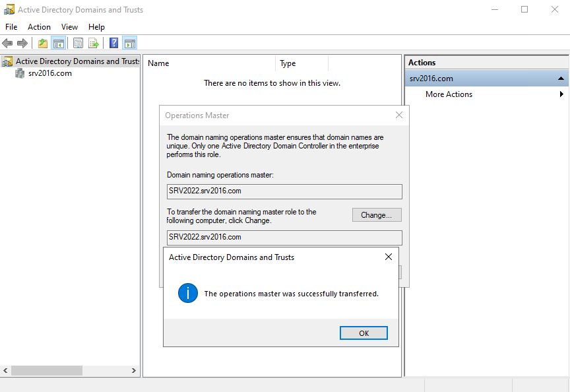Expand the More Actions submenu
Image resolution: width=570 pixels, height=392 pixels.
coord(486,94)
